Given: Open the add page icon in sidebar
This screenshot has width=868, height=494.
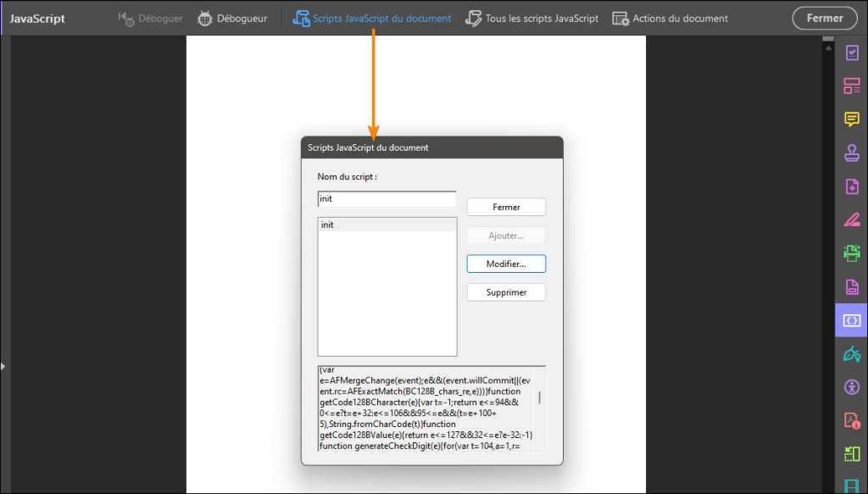Looking at the screenshot, I should [x=851, y=186].
